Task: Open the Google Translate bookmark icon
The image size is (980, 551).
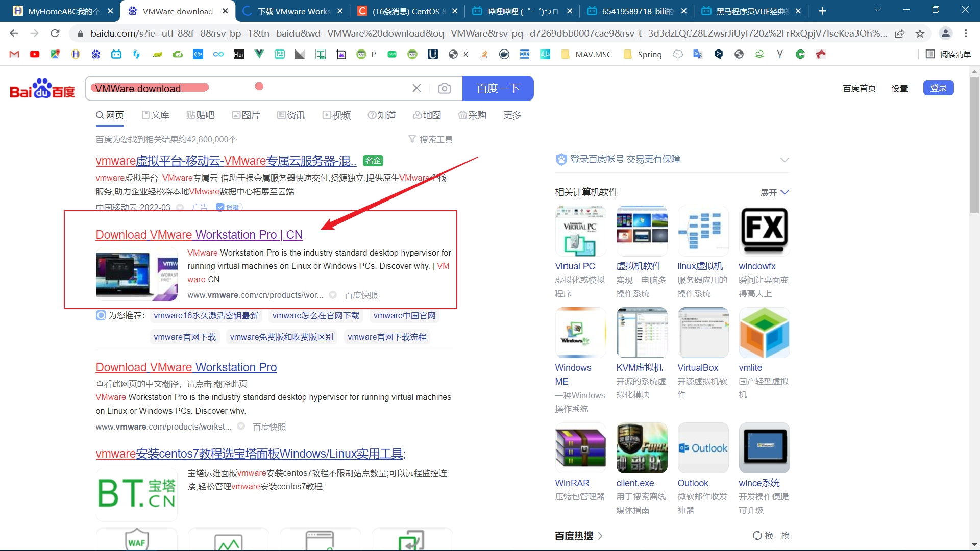Action: pyautogui.click(x=698, y=54)
